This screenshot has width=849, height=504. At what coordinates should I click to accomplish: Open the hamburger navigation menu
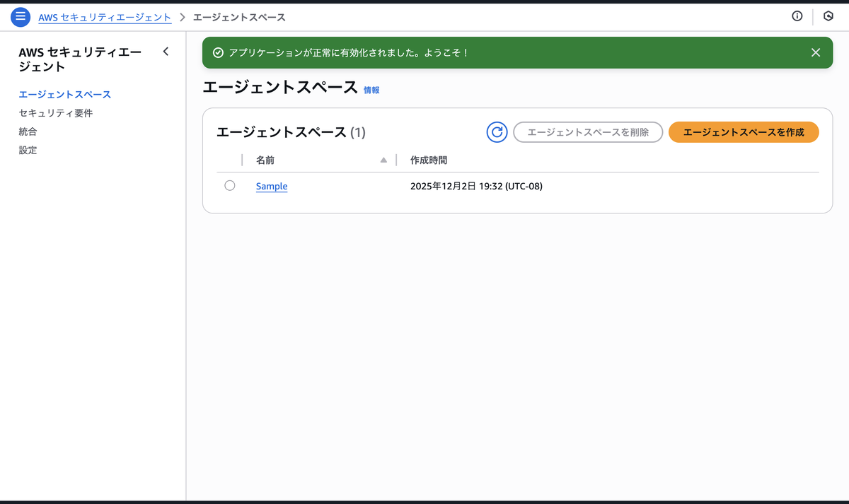point(21,16)
